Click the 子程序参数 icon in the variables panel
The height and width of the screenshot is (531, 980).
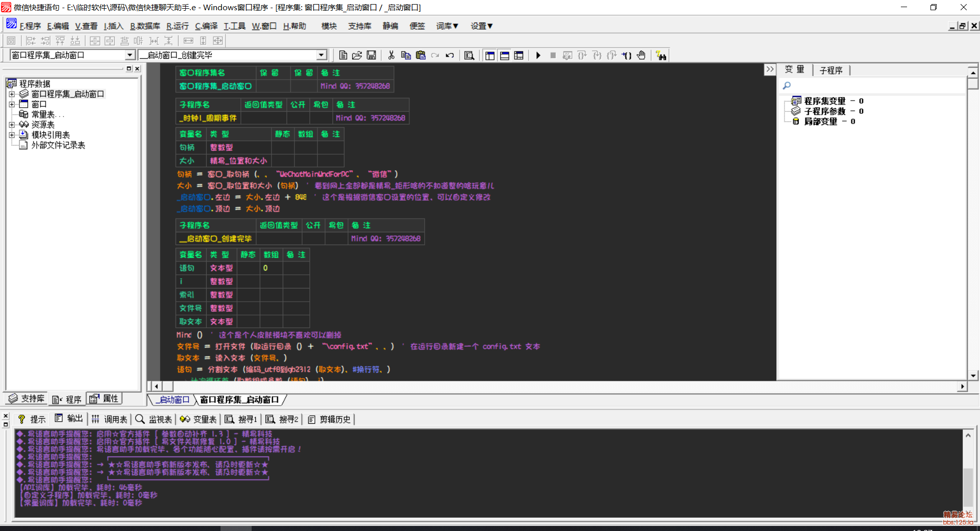point(796,111)
